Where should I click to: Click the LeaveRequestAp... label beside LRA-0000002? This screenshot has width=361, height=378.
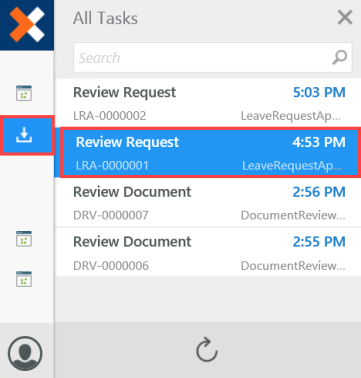(291, 116)
